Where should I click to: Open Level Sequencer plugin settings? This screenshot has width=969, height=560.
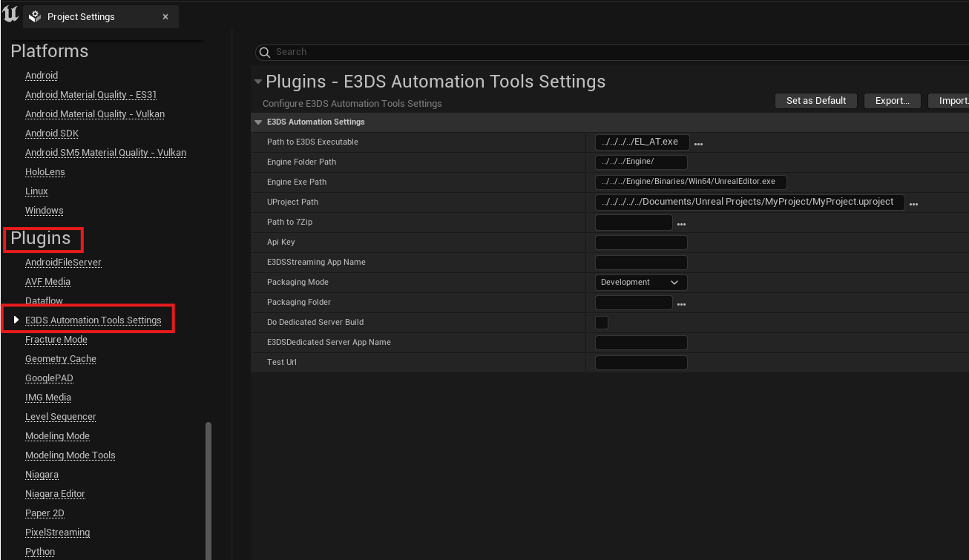(61, 417)
